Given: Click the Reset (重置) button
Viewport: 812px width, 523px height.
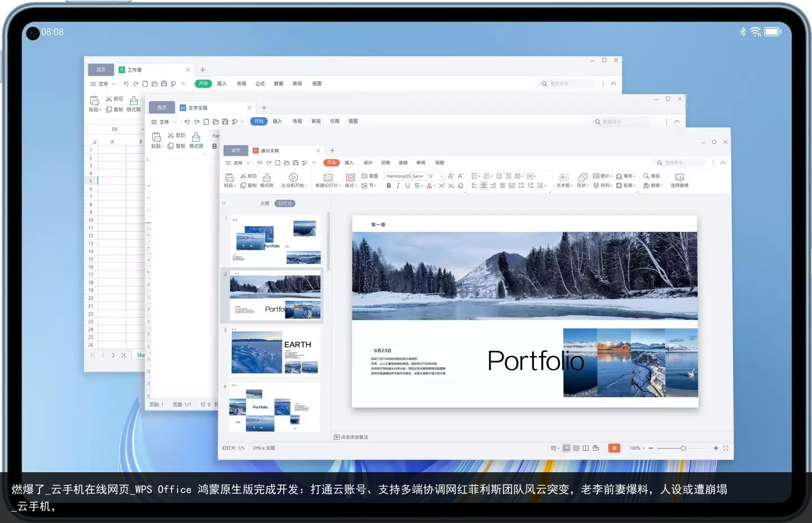Looking at the screenshot, I should pyautogui.click(x=369, y=176).
